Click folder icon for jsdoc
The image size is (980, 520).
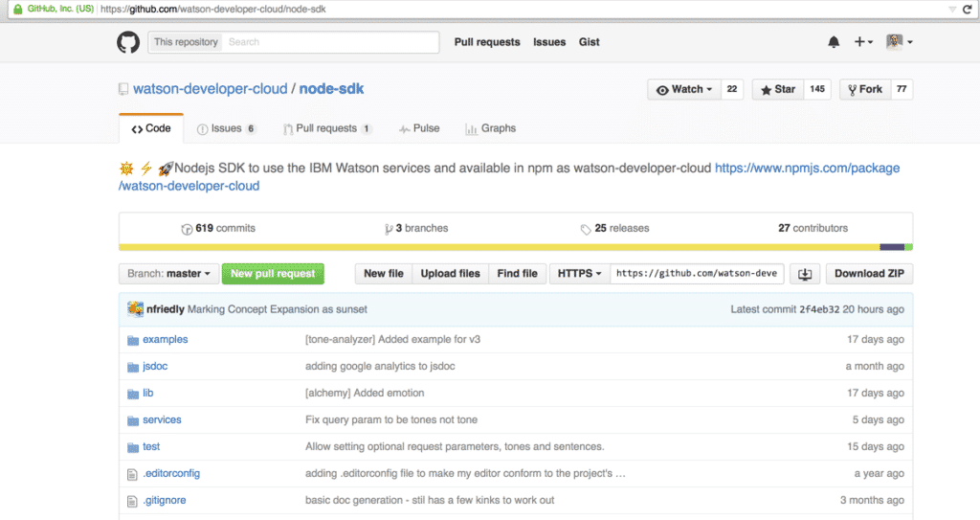pyautogui.click(x=132, y=367)
